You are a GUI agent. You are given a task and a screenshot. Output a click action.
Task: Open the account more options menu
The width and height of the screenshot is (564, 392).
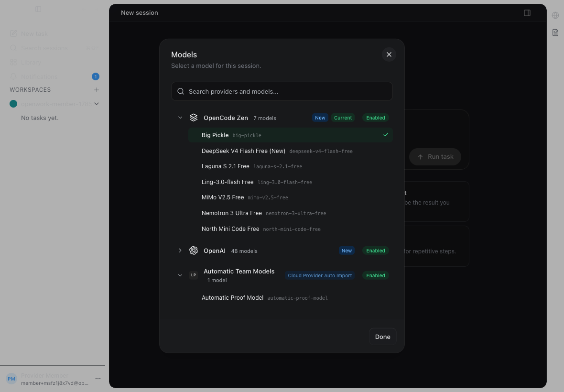pyautogui.click(x=98, y=378)
